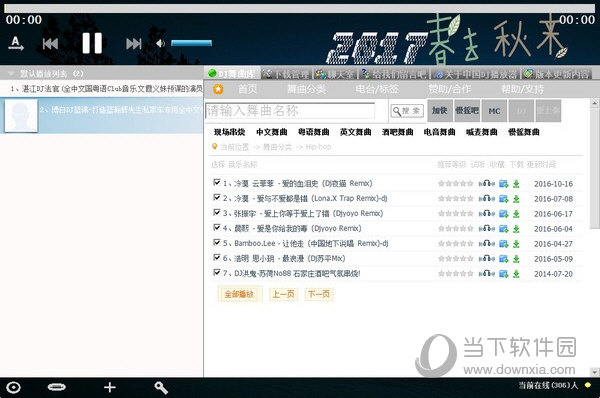Image resolution: width=600 pixels, height=398 pixels.
Task: Download song 1 with green arrow
Action: click(516, 184)
